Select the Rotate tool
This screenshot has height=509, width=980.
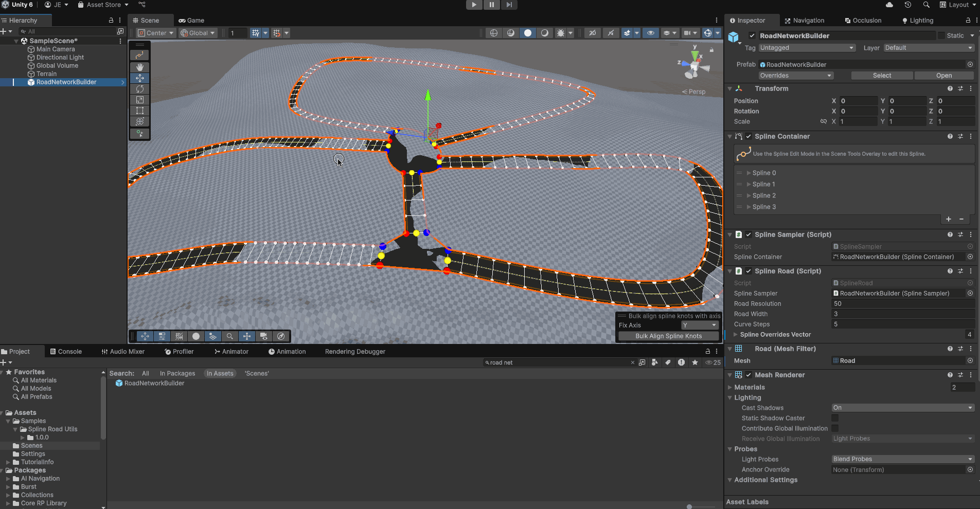pos(139,89)
